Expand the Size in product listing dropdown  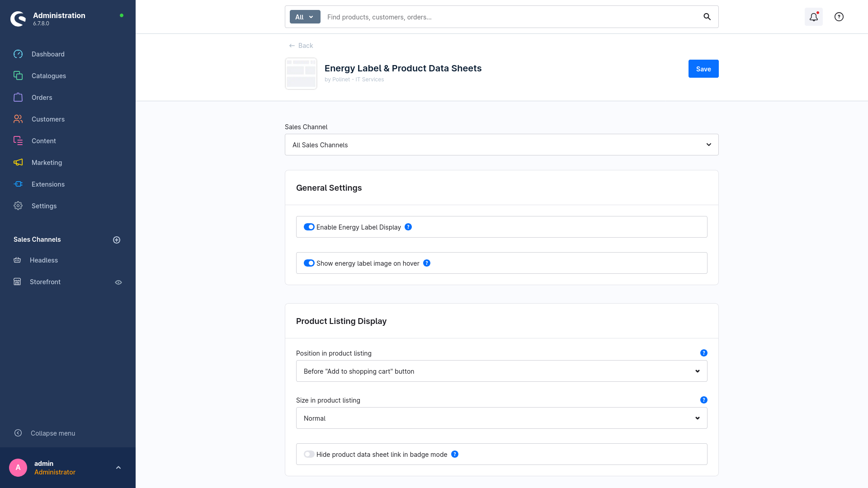coord(501,418)
